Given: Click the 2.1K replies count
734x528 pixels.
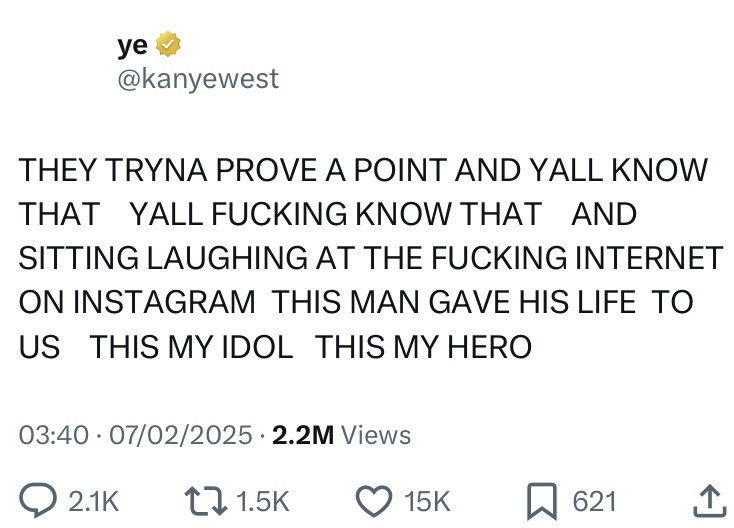Looking at the screenshot, I should [94, 500].
